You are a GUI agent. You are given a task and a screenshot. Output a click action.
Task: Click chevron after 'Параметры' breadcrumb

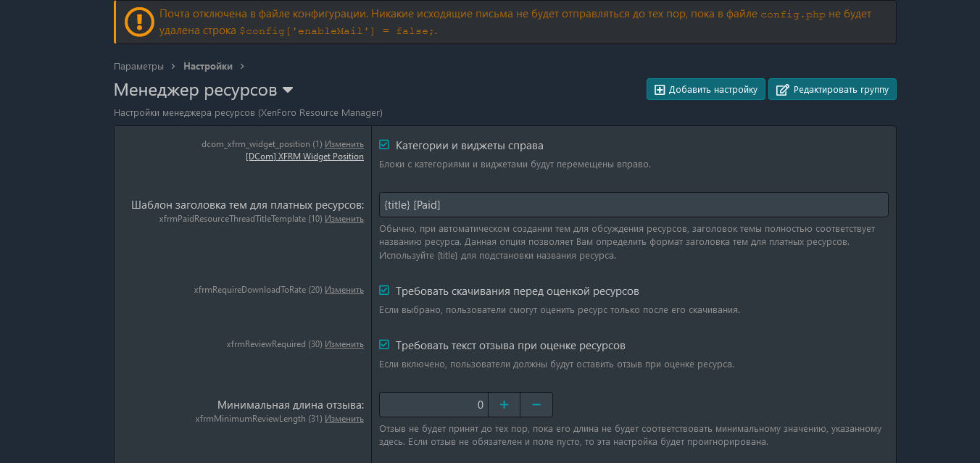[x=173, y=67]
